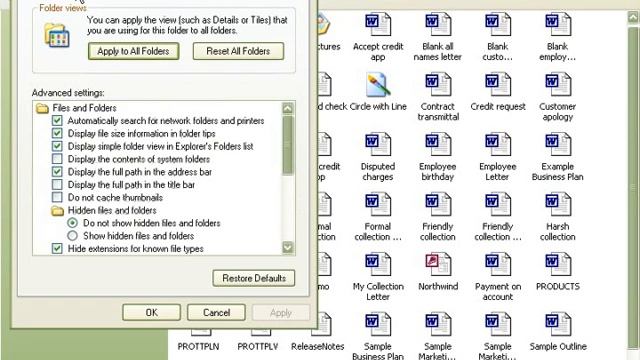Select the Customer apology document icon

click(x=558, y=84)
